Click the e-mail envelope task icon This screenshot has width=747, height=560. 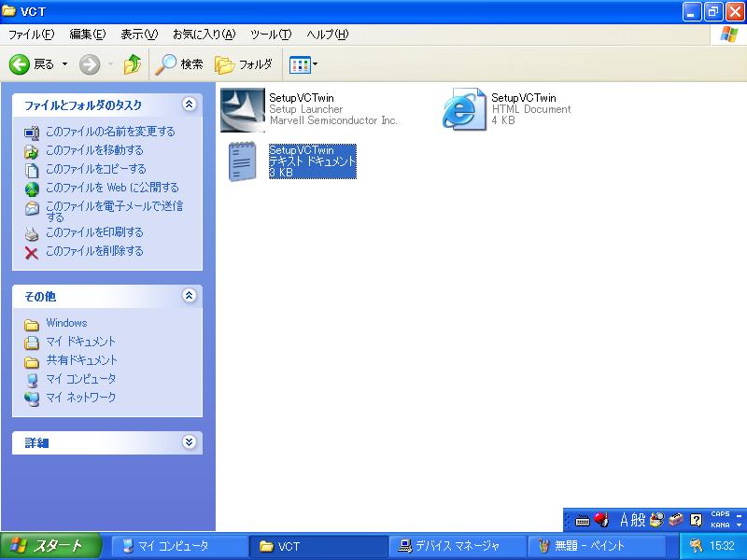pyautogui.click(x=32, y=208)
